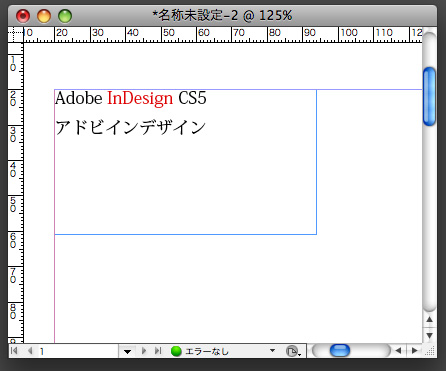The width and height of the screenshot is (446, 371).
Task: Click the エラーなし preflight status text
Action: point(207,351)
